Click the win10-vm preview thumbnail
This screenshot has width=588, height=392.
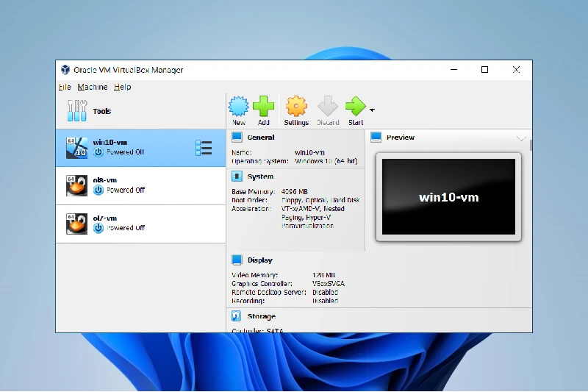[x=448, y=197]
